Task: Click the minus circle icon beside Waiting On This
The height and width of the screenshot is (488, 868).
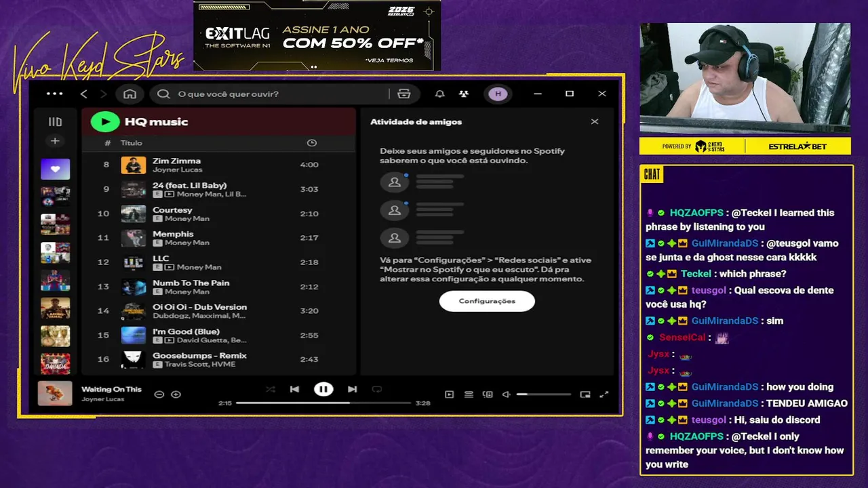Action: tap(159, 394)
